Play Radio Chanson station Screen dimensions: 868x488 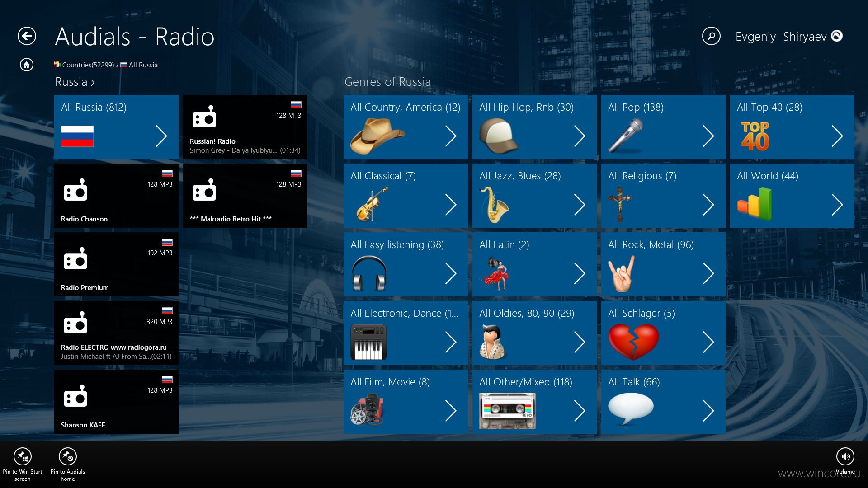(116, 196)
